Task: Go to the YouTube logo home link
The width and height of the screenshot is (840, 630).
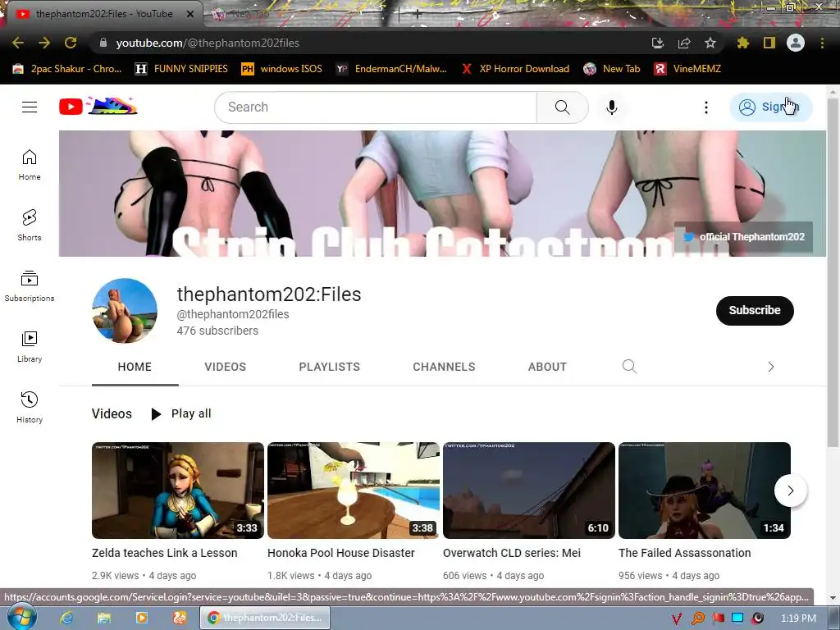Action: point(98,107)
